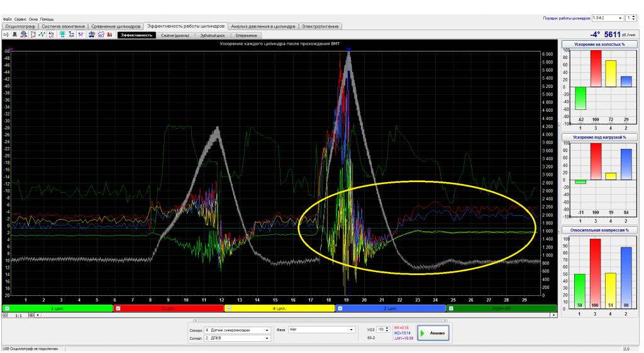Click the blue cylinder 2 load acceleration bar
This screenshot has width=644, height=353.
[626, 165]
